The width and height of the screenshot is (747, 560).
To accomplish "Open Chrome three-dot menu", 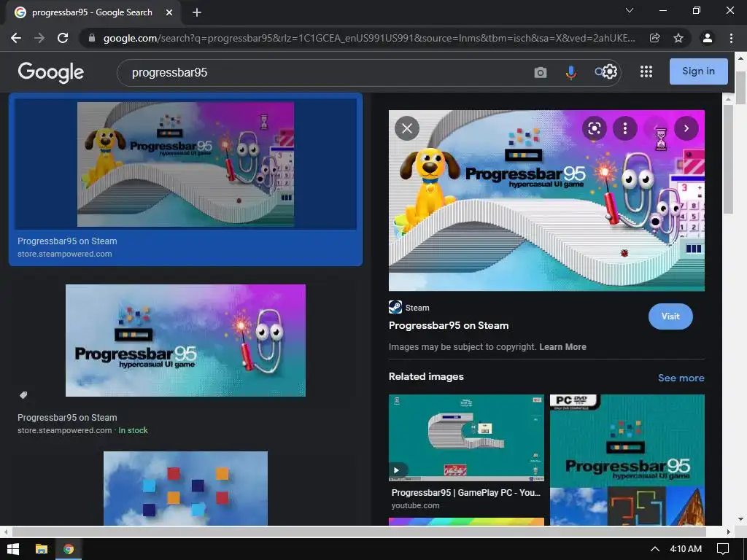I will click(x=731, y=38).
